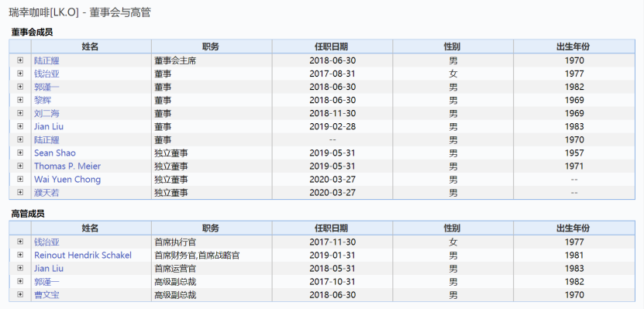Open 郭谨一 link in 高级副总裁 row
Screen dimensions: 644x309
[x=46, y=281]
